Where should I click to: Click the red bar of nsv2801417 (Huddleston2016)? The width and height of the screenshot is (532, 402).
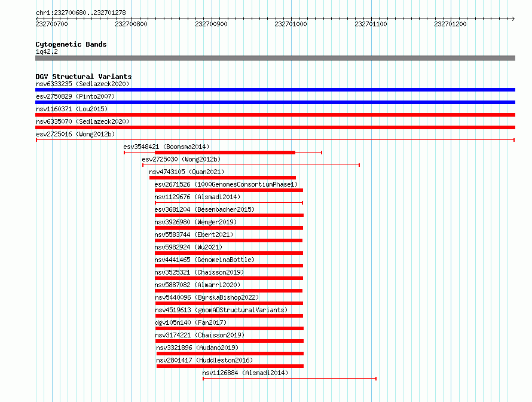pos(230,366)
